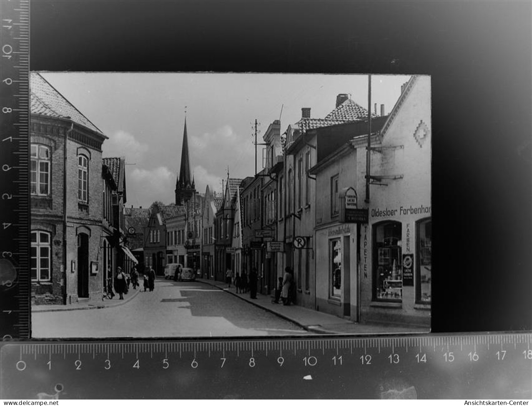Click the arched upper window on left building

[x=83, y=178]
